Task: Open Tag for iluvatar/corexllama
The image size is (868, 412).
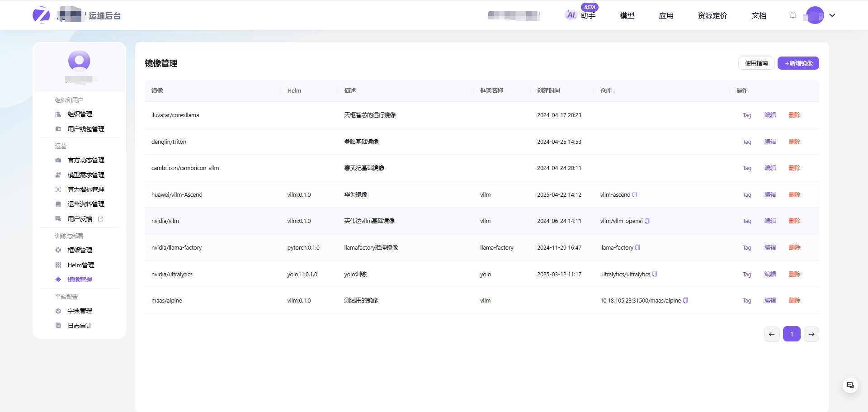Action: tap(747, 115)
